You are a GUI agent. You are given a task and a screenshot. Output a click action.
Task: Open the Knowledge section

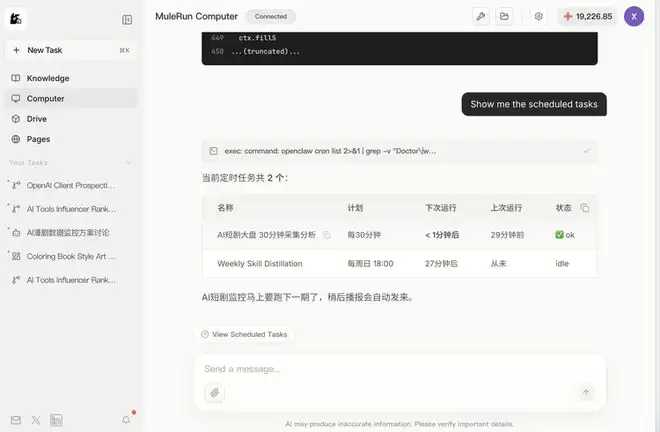pyautogui.click(x=48, y=78)
